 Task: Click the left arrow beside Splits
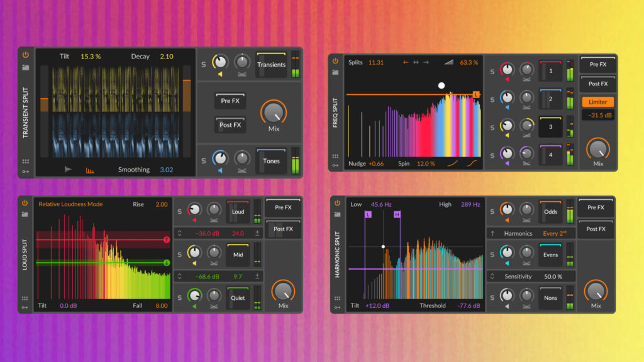pos(406,63)
